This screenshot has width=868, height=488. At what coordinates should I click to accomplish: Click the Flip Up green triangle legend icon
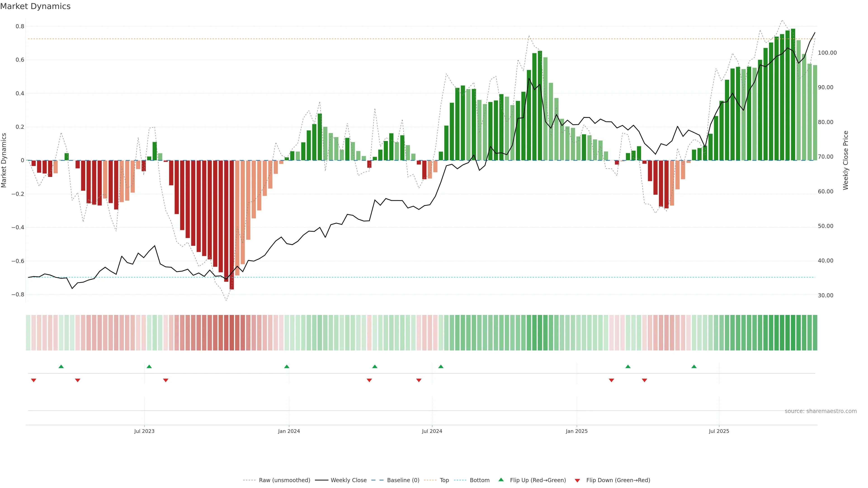(501, 480)
